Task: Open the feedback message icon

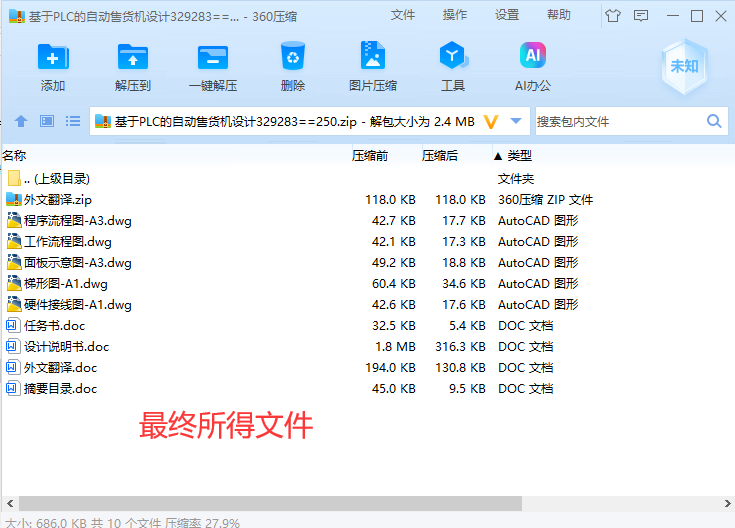Action: tap(641, 16)
